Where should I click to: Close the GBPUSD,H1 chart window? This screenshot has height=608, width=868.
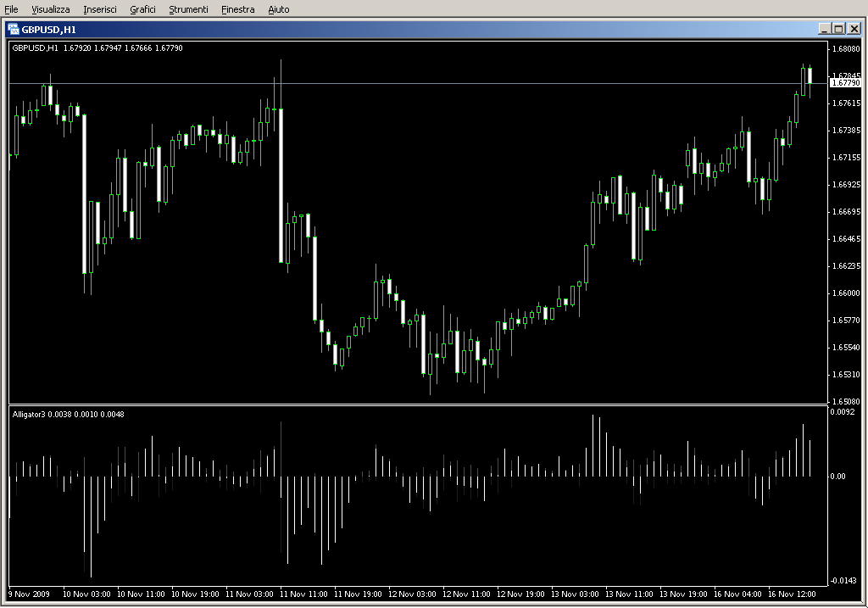pyautogui.click(x=854, y=29)
